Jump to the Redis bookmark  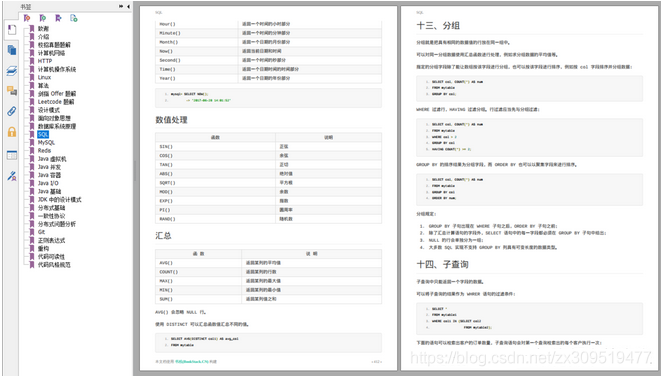pos(44,150)
